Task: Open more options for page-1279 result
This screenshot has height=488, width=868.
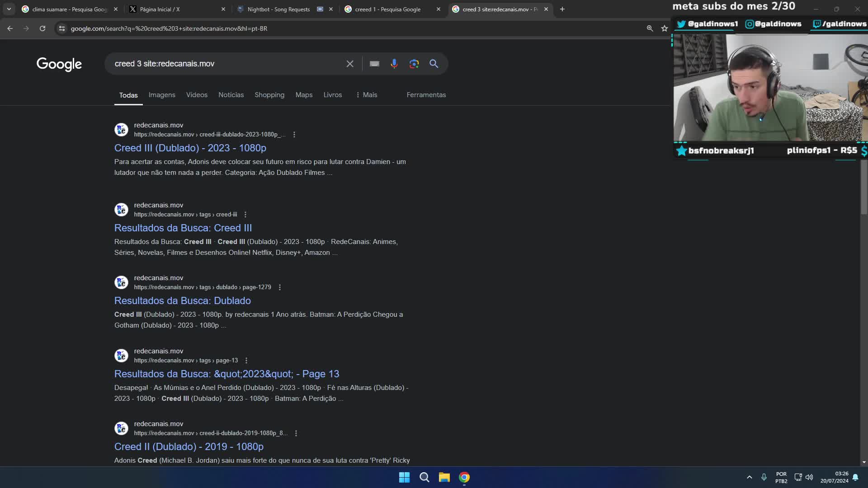Action: pos(280,287)
